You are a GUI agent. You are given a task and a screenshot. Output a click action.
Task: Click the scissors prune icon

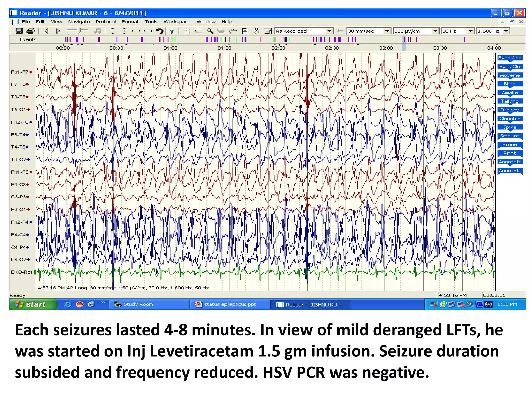click(256, 31)
